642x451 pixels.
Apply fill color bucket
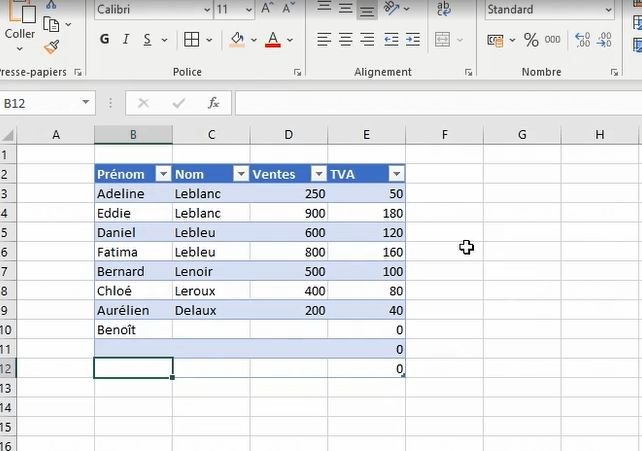237,39
